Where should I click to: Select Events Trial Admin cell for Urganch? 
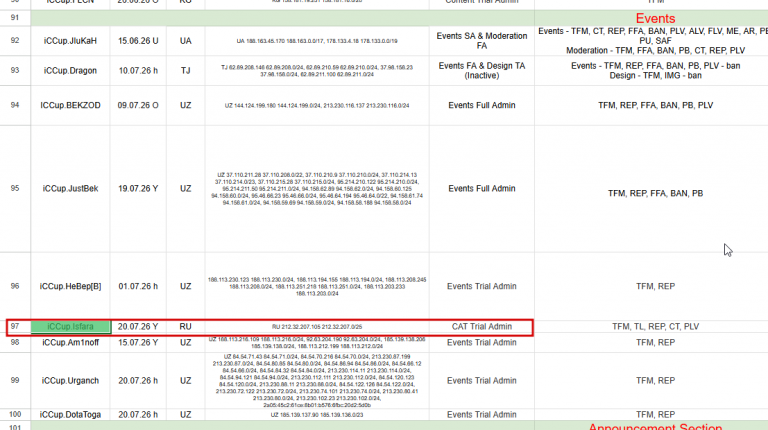tap(482, 381)
